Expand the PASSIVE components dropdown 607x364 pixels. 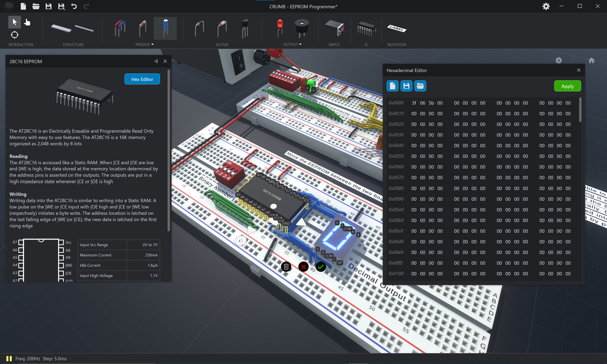coord(152,44)
